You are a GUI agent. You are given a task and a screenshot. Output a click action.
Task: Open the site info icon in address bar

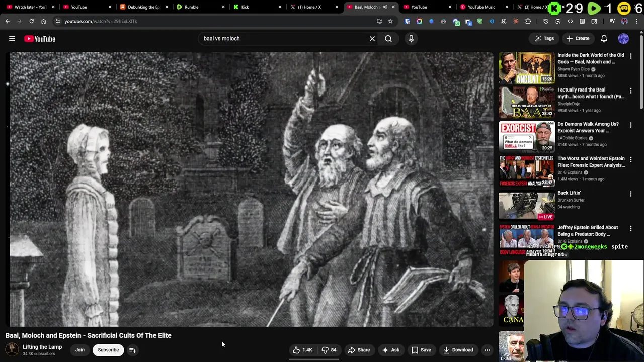tap(58, 21)
